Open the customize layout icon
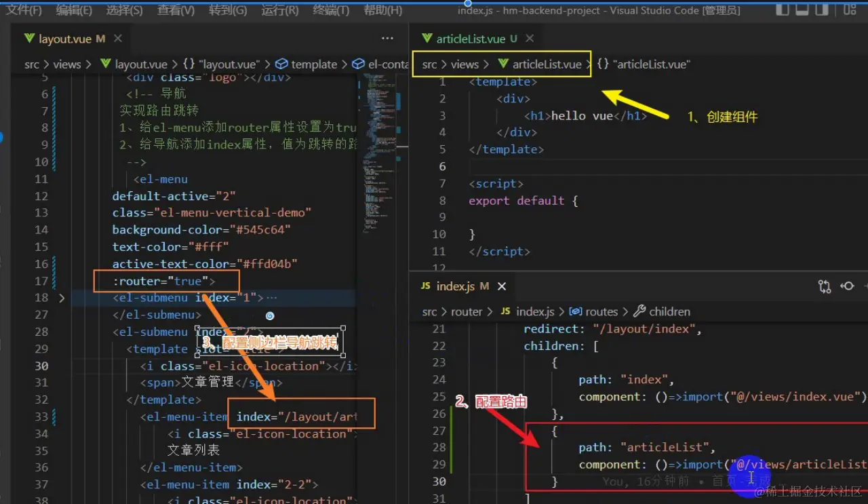 tap(850, 10)
